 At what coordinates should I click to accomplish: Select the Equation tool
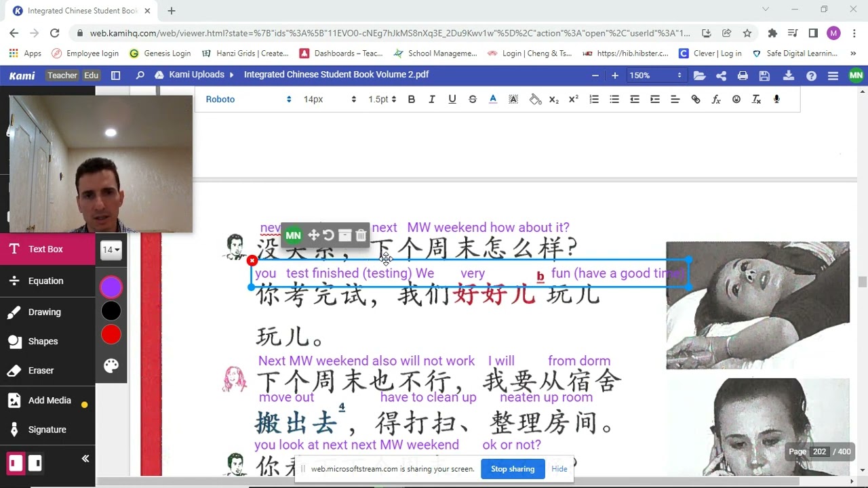(x=47, y=281)
